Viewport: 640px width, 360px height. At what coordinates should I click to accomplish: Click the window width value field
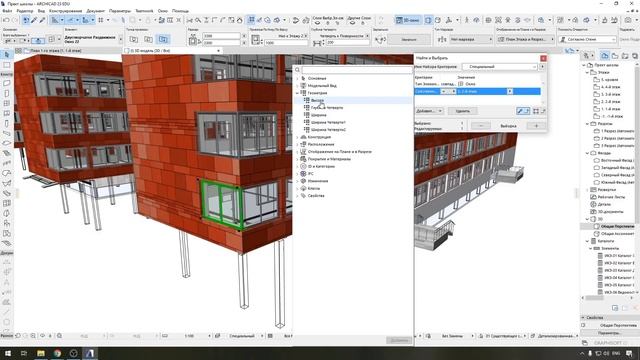(x=222, y=36)
